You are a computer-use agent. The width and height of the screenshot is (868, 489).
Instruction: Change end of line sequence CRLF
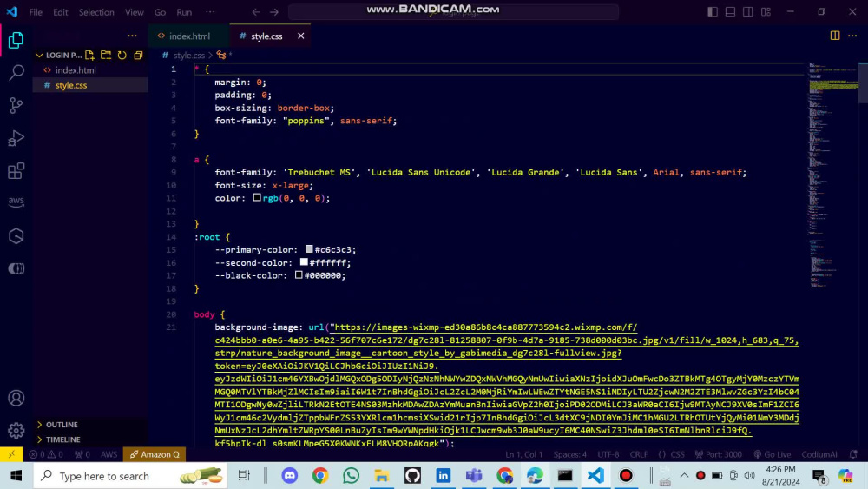point(638,454)
